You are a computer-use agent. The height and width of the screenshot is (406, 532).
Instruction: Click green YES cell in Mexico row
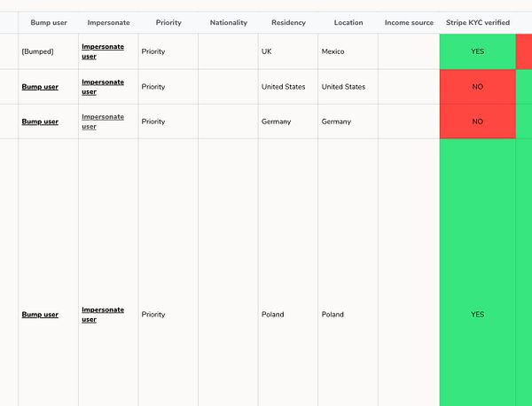click(x=478, y=51)
